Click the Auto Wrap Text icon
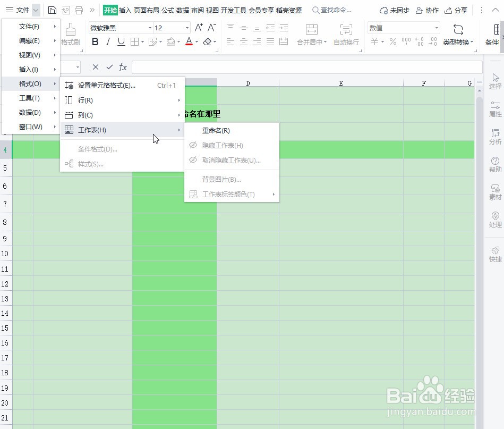The height and width of the screenshot is (429, 504). click(346, 30)
